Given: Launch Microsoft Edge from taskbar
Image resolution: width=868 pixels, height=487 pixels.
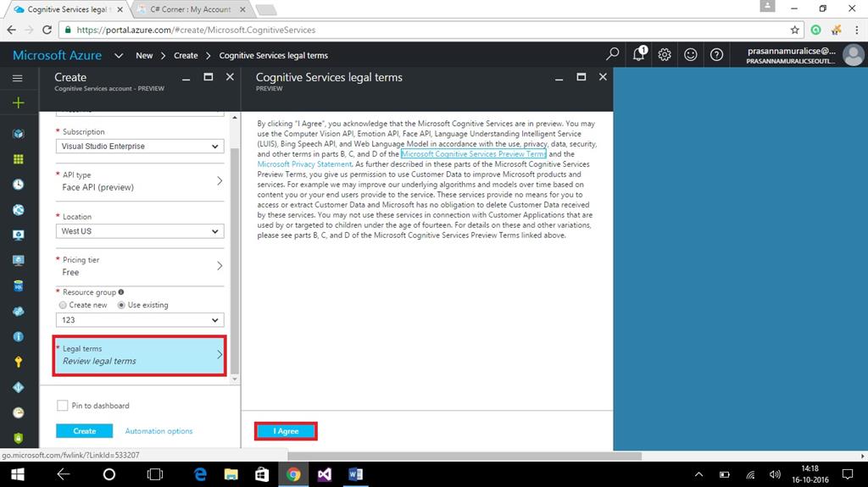Looking at the screenshot, I should 200,474.
